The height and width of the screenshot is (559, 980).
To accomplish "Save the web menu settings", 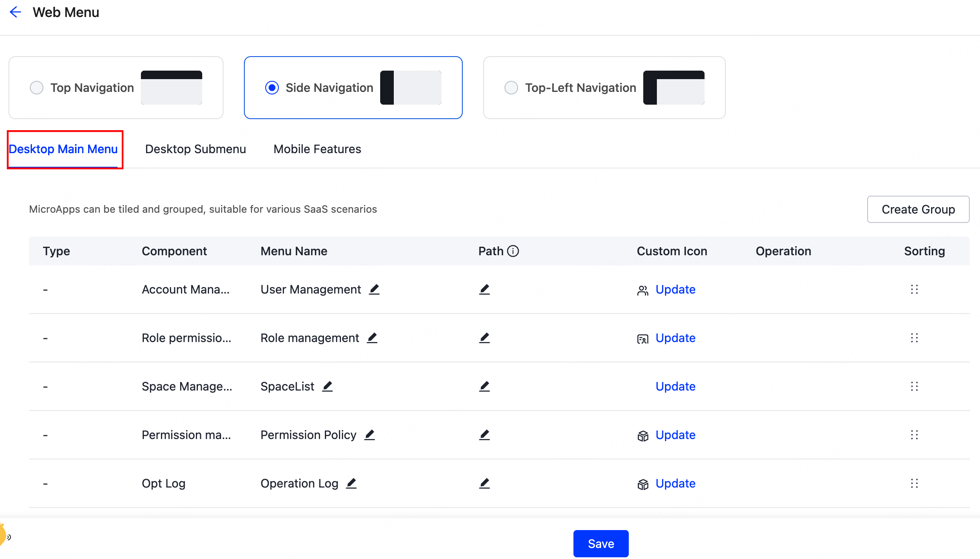I will pyautogui.click(x=601, y=544).
